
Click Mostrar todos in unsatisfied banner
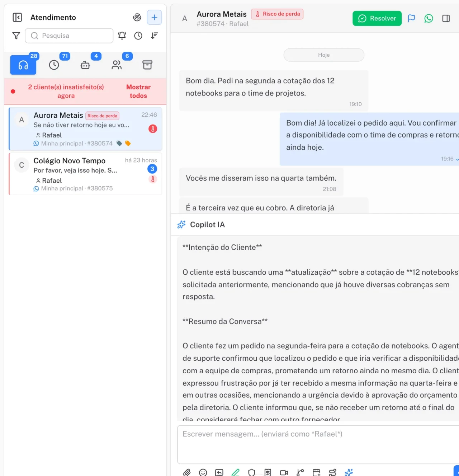[138, 91]
